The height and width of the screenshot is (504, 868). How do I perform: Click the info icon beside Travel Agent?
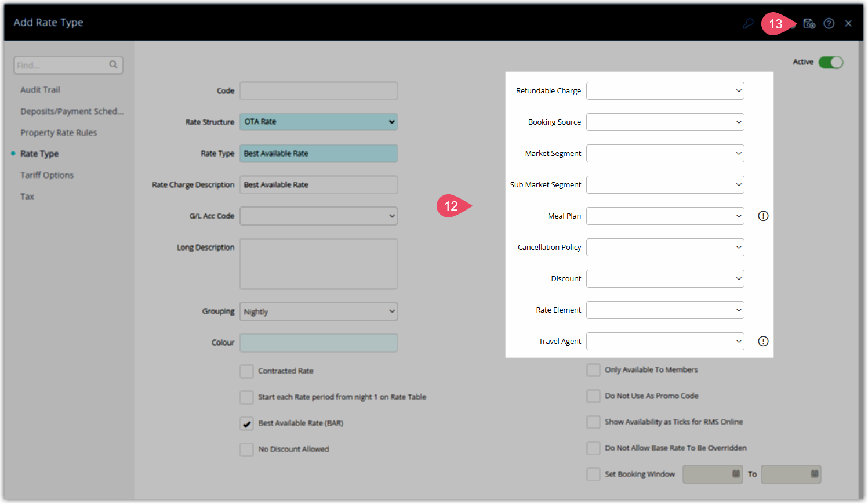[763, 341]
